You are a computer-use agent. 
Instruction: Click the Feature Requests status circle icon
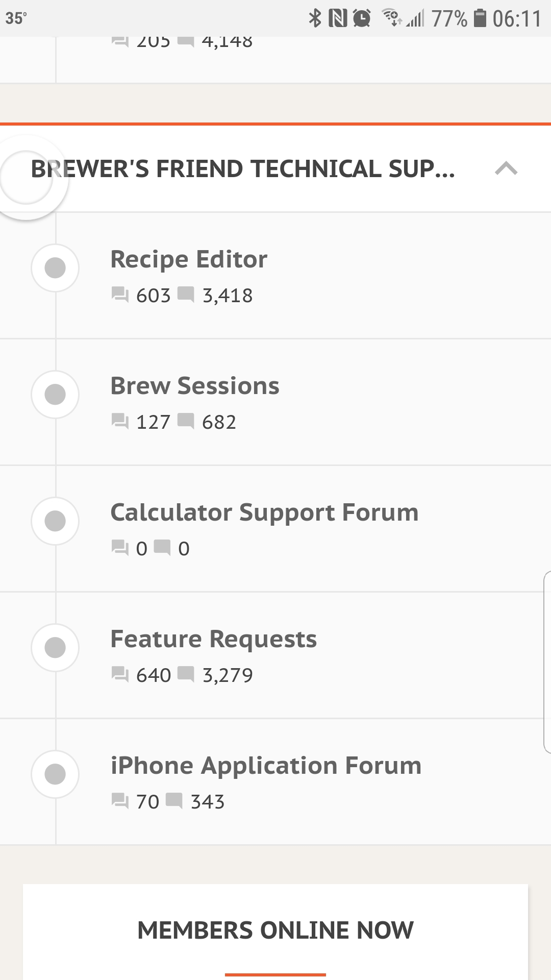click(55, 648)
